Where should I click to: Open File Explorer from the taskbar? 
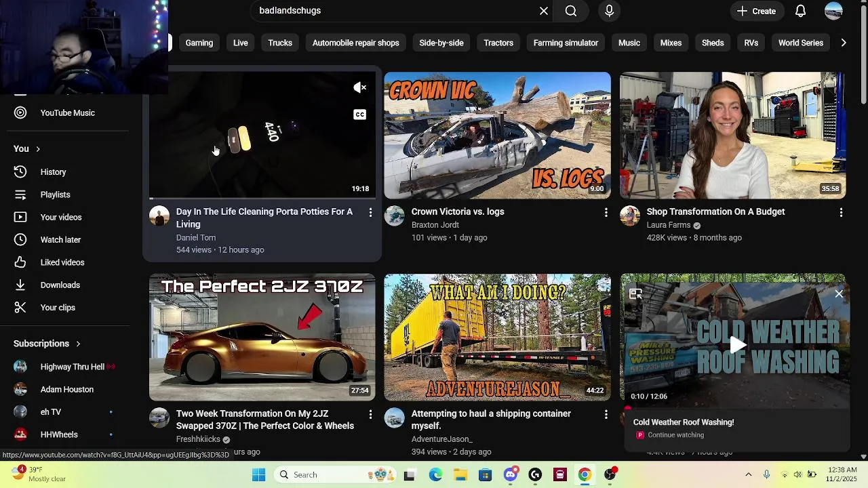[460, 475]
